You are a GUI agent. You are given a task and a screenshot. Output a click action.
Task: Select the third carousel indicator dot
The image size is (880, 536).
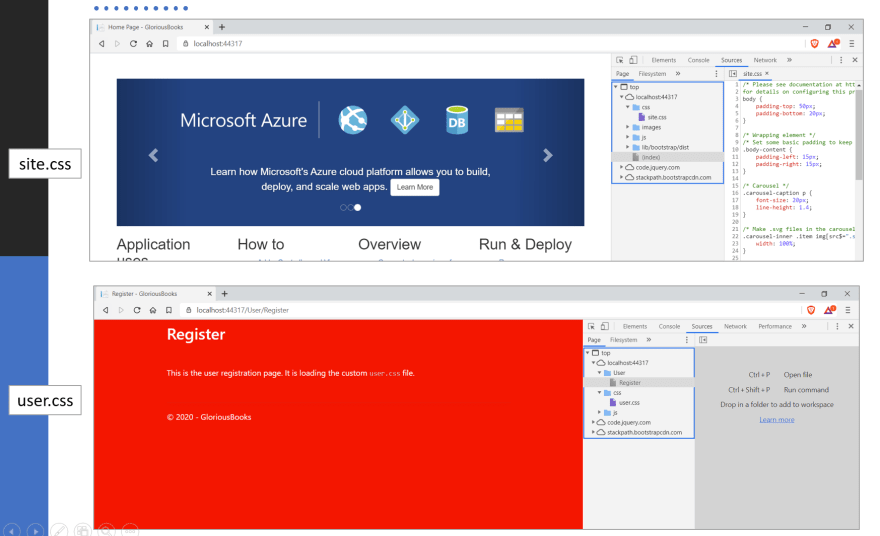tap(358, 208)
